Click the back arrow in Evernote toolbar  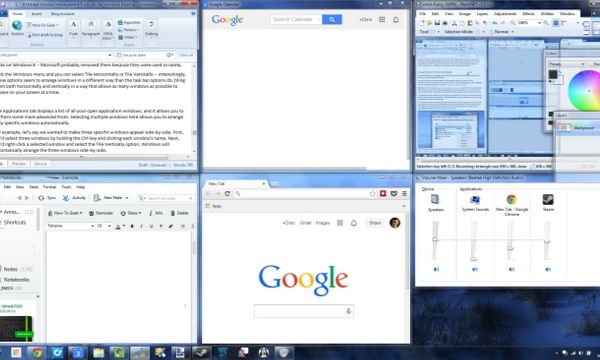pos(19,198)
